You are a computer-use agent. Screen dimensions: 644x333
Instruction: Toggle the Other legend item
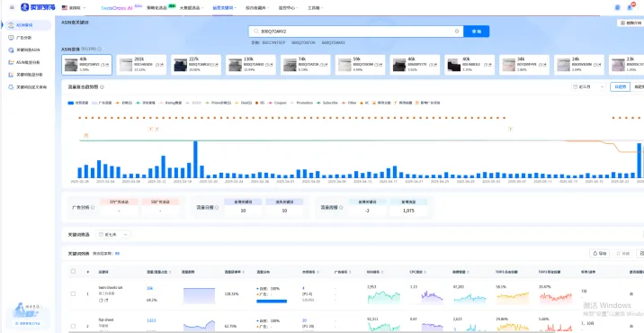(x=350, y=103)
